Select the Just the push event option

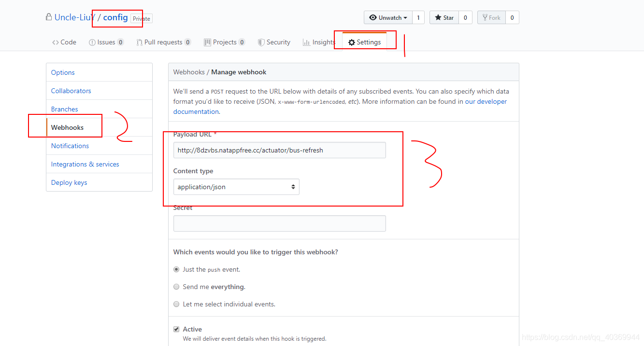coord(176,269)
